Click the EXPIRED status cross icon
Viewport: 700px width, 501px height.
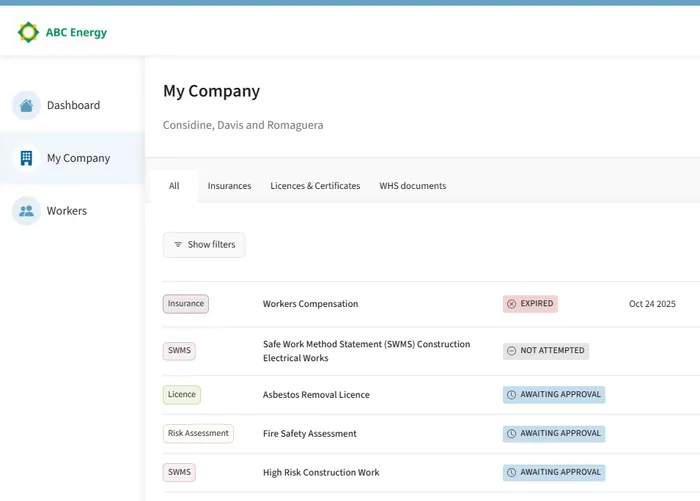[512, 304]
